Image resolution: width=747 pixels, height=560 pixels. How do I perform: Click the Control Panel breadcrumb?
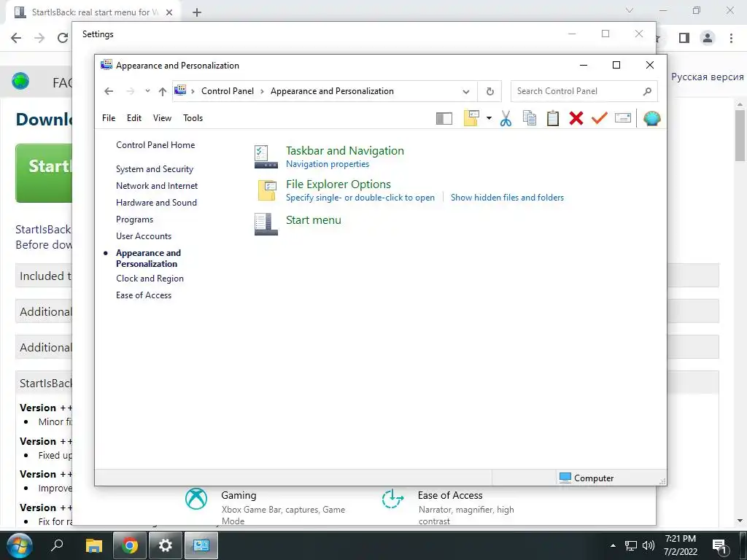[x=228, y=91]
